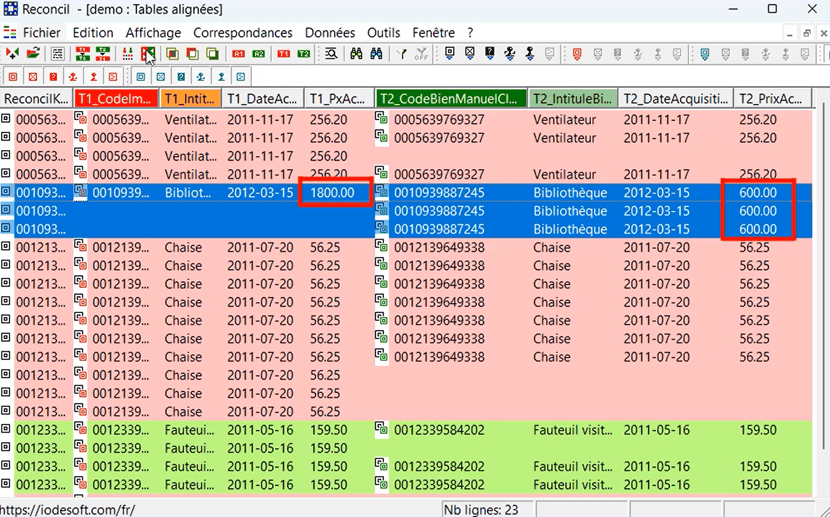Click the red T1 toolbar icon
The height and width of the screenshot is (517, 830).
click(284, 53)
